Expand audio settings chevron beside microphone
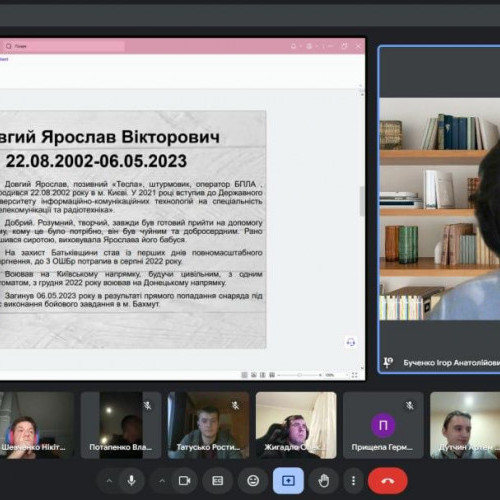The width and height of the screenshot is (500, 500). pyautogui.click(x=109, y=481)
